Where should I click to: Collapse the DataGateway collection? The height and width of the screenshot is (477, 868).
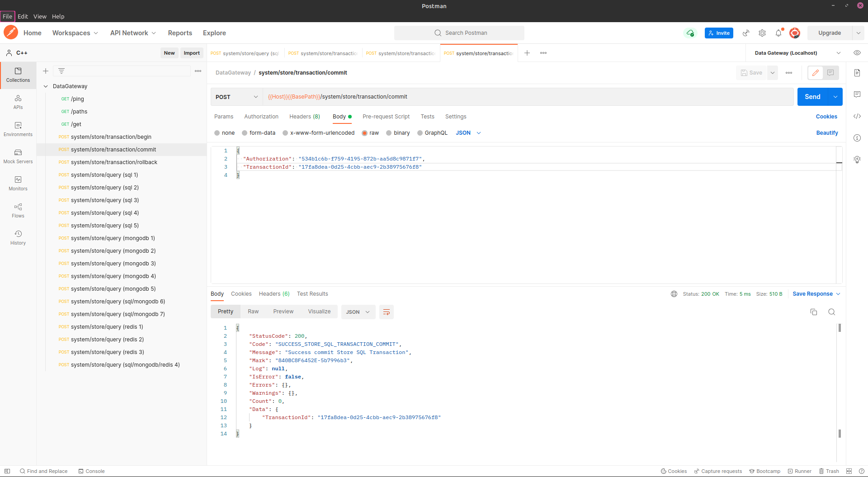46,86
